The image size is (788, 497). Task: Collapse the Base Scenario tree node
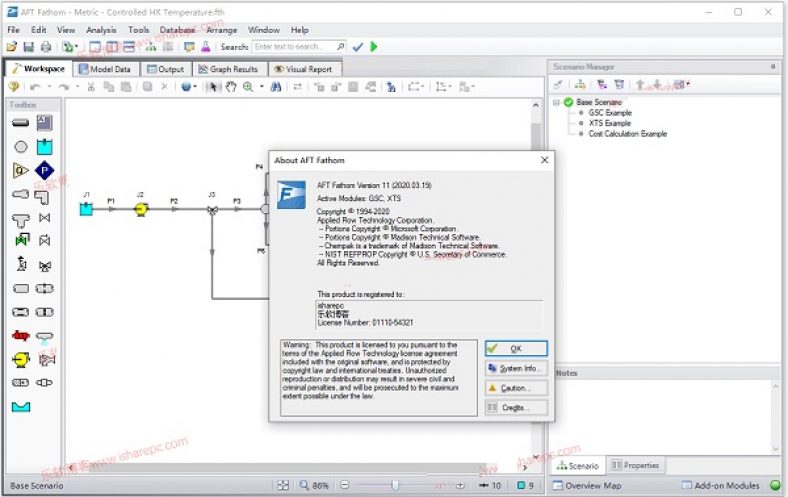pos(555,102)
